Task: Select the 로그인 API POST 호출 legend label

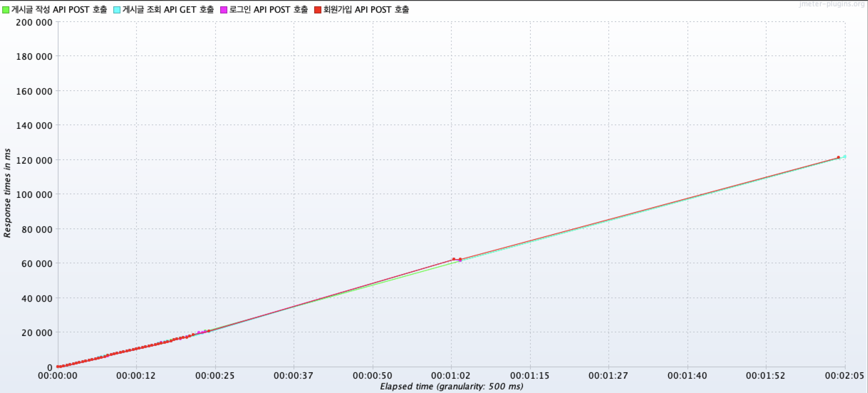Action: 269,9
